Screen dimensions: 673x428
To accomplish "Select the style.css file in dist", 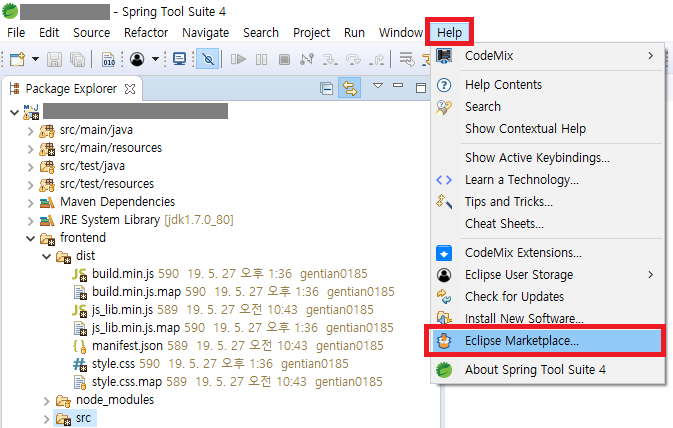I will coord(114,364).
